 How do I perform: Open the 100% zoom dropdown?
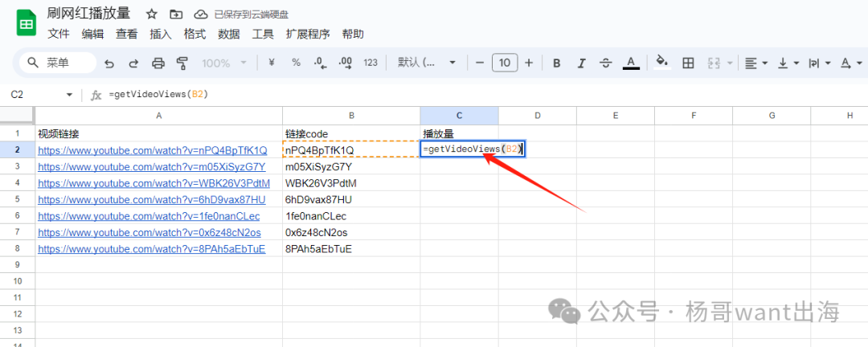[224, 63]
